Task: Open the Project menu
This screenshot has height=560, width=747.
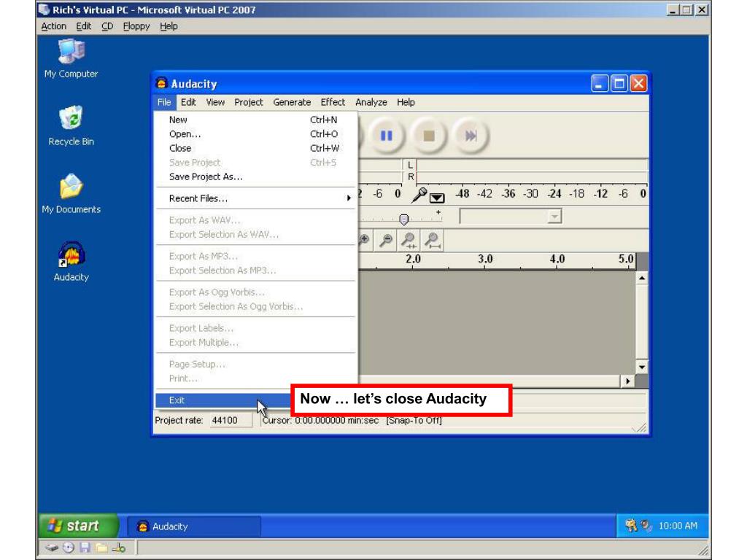Action: click(x=249, y=102)
